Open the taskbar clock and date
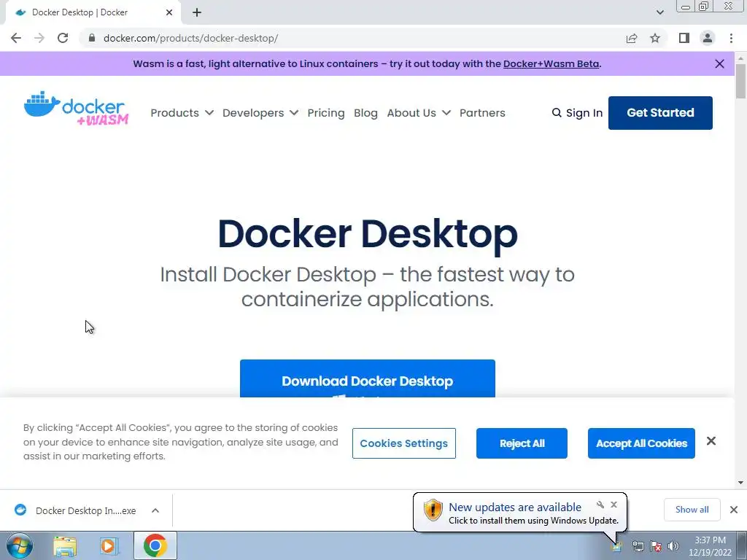 [710, 546]
